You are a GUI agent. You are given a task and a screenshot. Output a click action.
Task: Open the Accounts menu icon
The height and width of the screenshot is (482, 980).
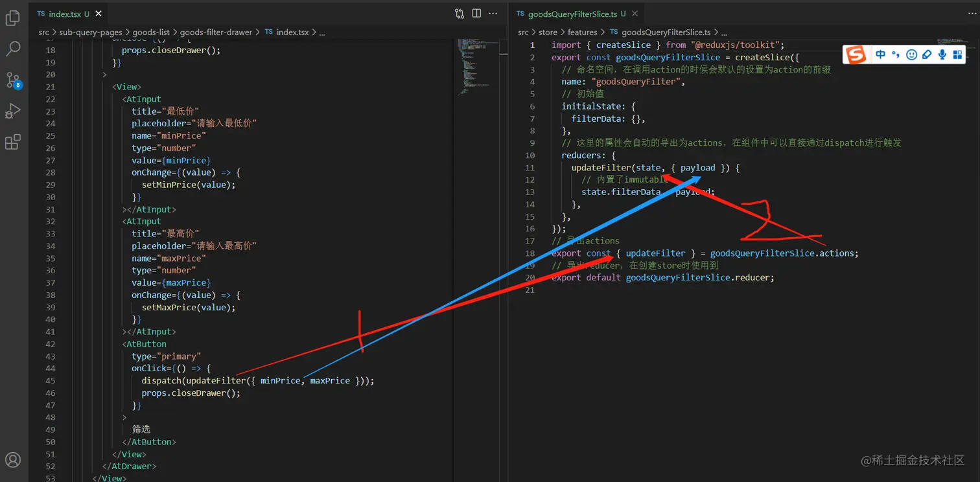pyautogui.click(x=13, y=460)
